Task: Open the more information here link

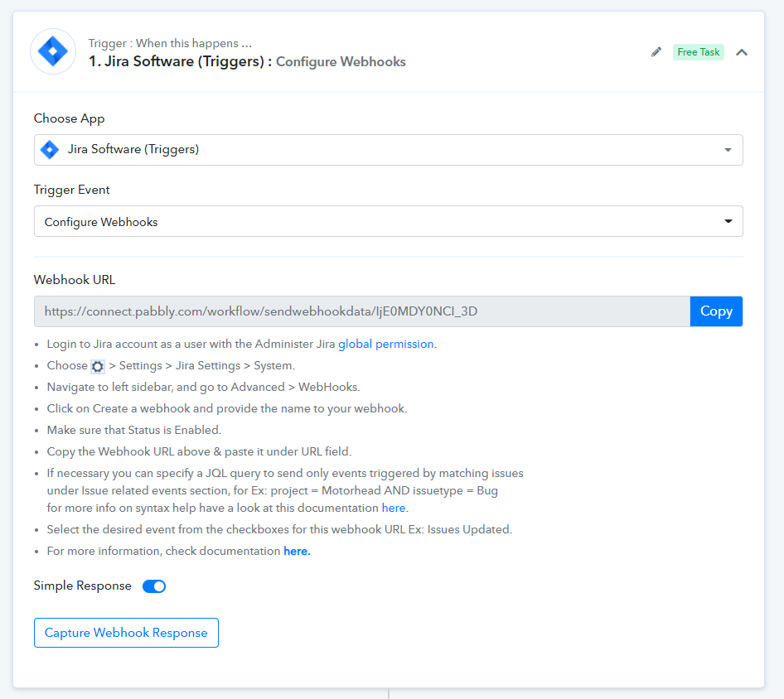Action: click(x=297, y=551)
